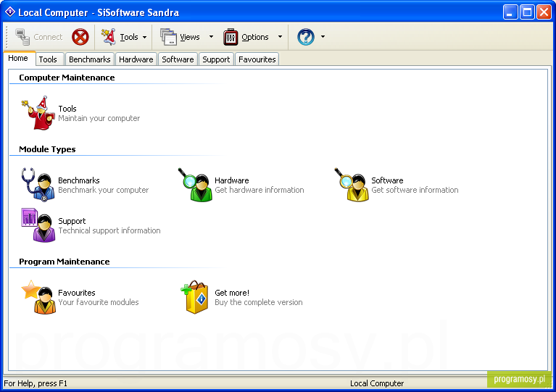The width and height of the screenshot is (556, 392).
Task: Click the 'Your favourite modules' description
Action: pos(98,302)
